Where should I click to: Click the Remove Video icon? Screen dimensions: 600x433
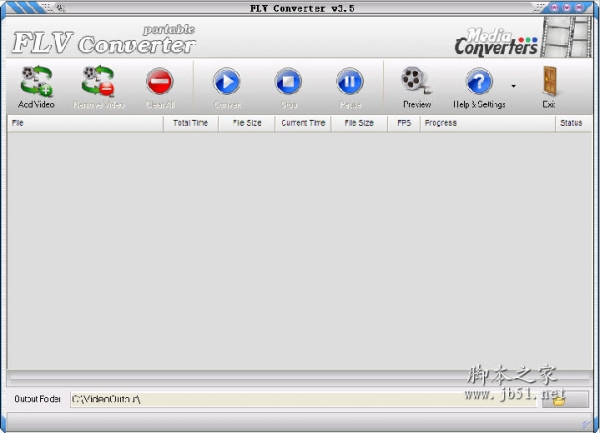pos(98,81)
